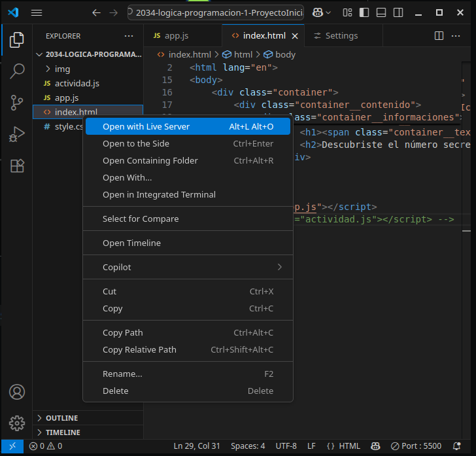This screenshot has height=456, width=476.
Task: Choose Delete from context menu
Action: (188, 391)
